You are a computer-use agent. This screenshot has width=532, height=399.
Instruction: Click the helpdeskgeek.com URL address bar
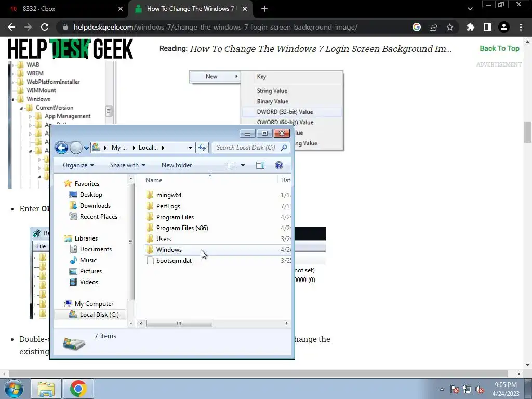[216, 27]
